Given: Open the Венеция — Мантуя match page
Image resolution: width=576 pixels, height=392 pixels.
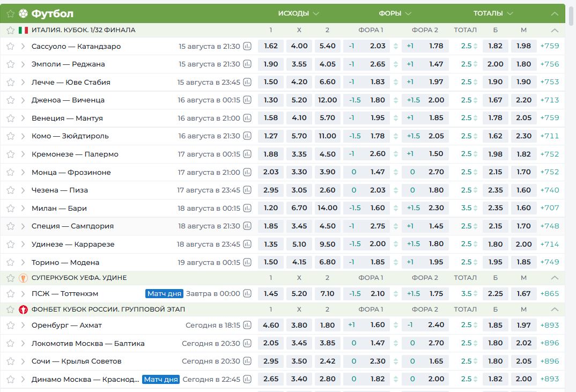Looking at the screenshot, I should click(x=67, y=119).
